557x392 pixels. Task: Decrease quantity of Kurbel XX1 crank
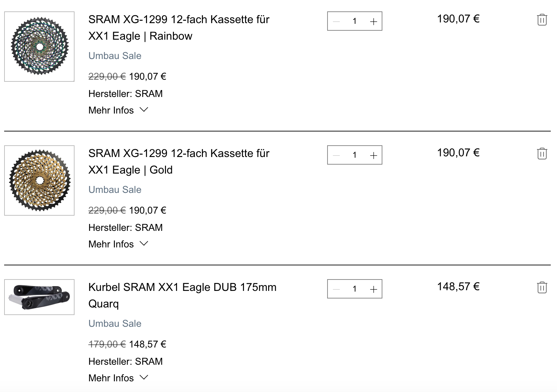click(x=336, y=289)
